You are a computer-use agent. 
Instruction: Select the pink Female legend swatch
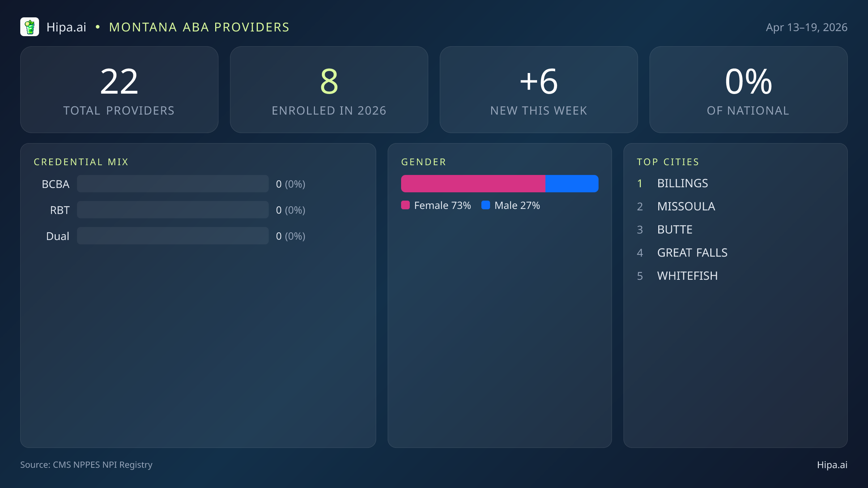click(405, 205)
